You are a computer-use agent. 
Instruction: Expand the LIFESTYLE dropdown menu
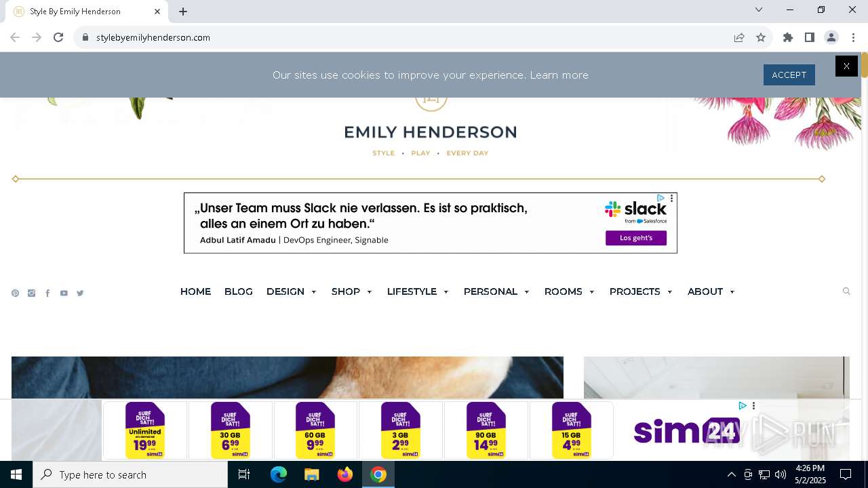pyautogui.click(x=418, y=291)
